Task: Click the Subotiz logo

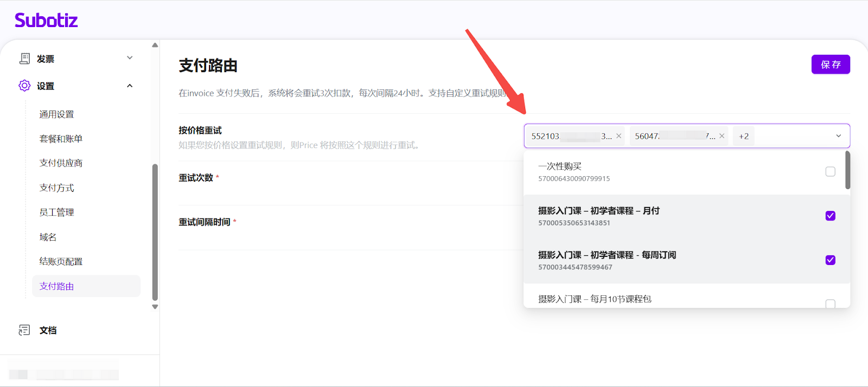Action: click(46, 21)
